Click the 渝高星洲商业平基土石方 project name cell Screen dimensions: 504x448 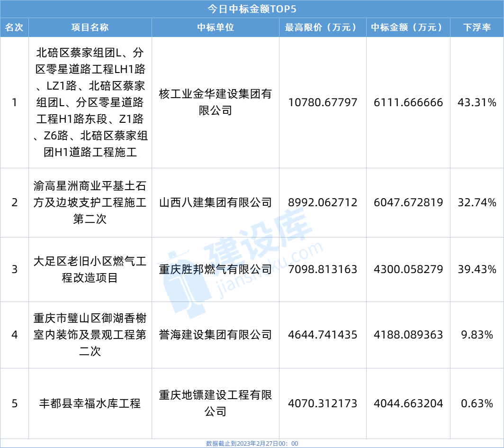tap(90, 202)
